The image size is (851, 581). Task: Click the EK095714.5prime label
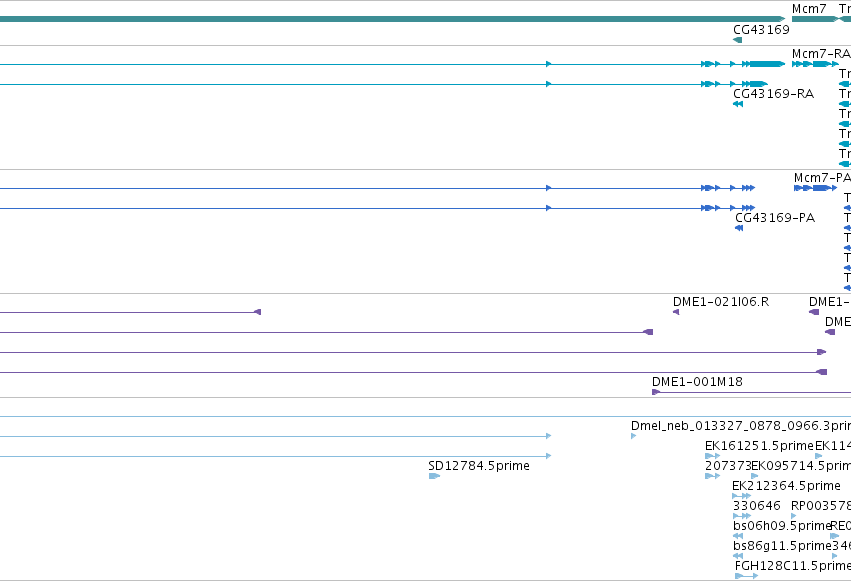[x=801, y=466]
